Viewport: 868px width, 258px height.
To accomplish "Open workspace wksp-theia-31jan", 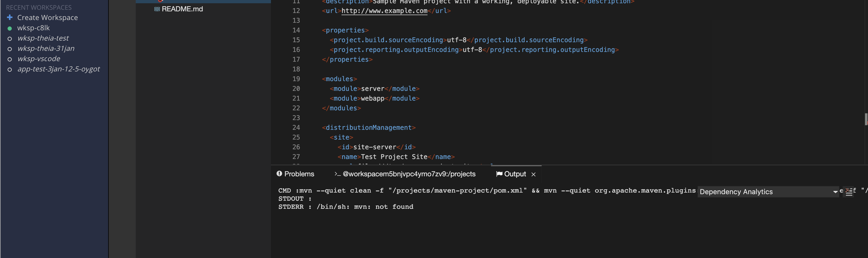I will 46,48.
